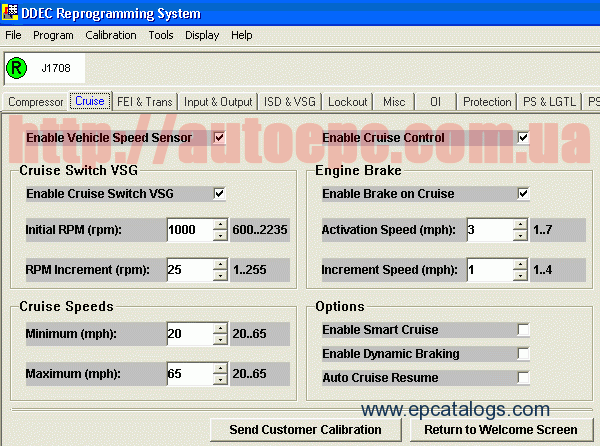Switch to the Misc tab
This screenshot has width=600, height=446.
coord(394,102)
